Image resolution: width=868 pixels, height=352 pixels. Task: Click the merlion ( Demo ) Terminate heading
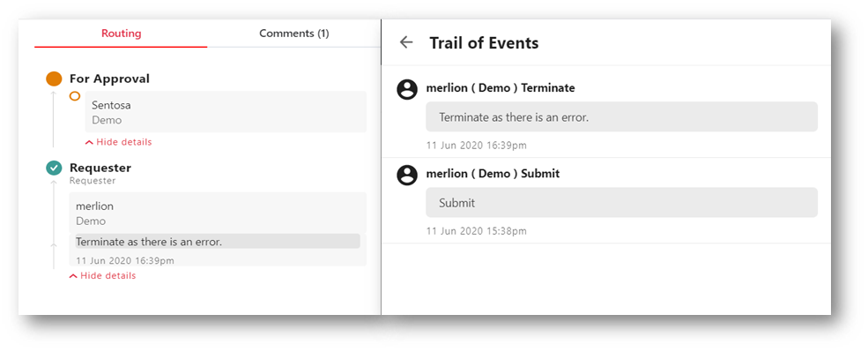coord(501,88)
